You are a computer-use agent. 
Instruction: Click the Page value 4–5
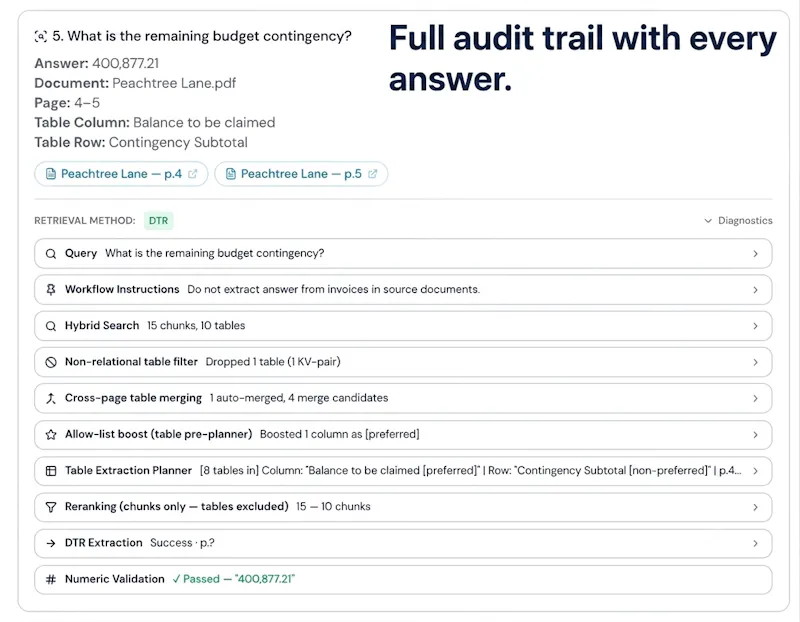[x=87, y=103]
